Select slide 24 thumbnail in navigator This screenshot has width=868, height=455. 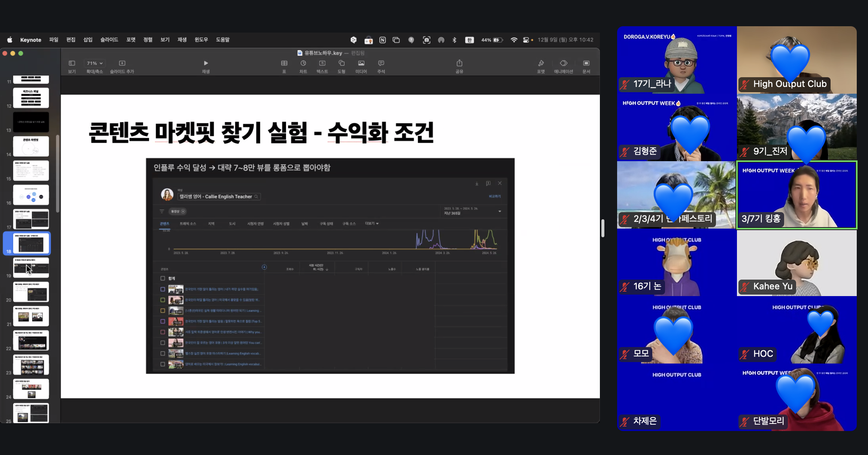tap(31, 389)
